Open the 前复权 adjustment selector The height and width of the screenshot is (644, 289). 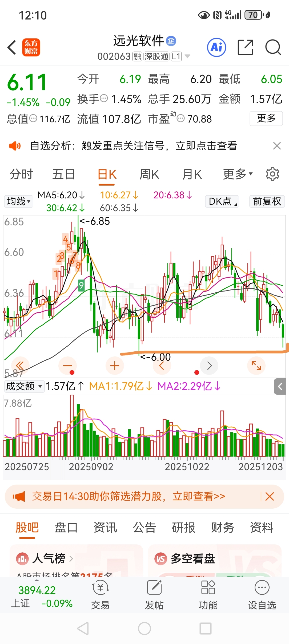pyautogui.click(x=267, y=201)
